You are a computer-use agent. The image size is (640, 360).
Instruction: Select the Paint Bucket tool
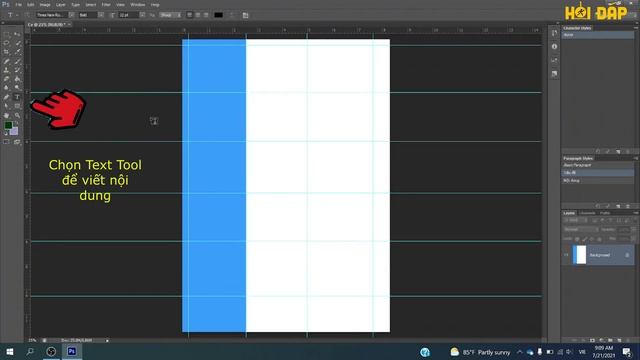(x=17, y=79)
